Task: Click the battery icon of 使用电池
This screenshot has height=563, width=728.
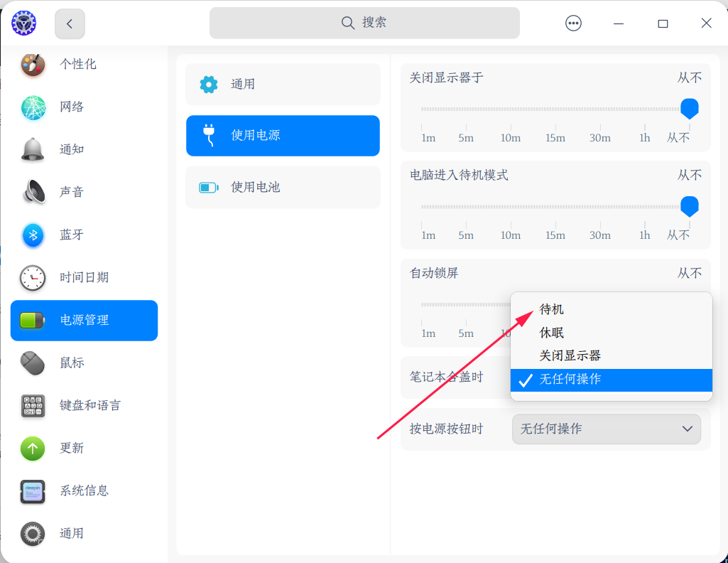Action: (209, 188)
